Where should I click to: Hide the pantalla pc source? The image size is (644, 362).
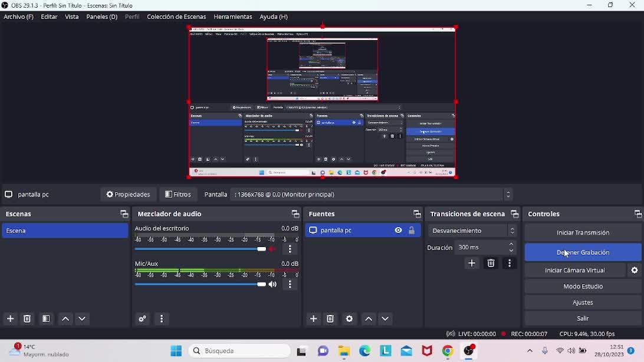[399, 231]
